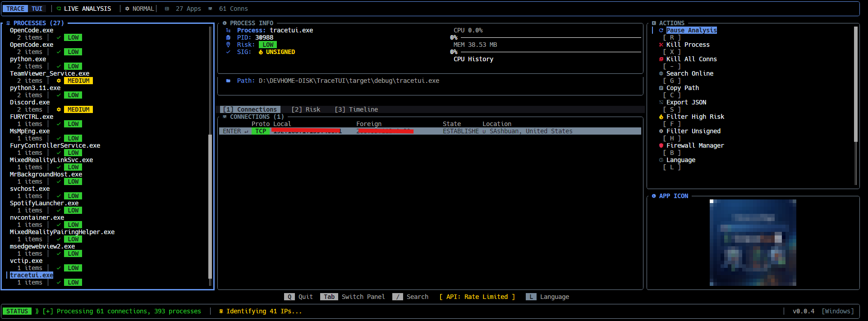The height and width of the screenshot is (321, 868).
Task: Click the MEDIUM risk badge for Discord.exe
Action: point(78,109)
